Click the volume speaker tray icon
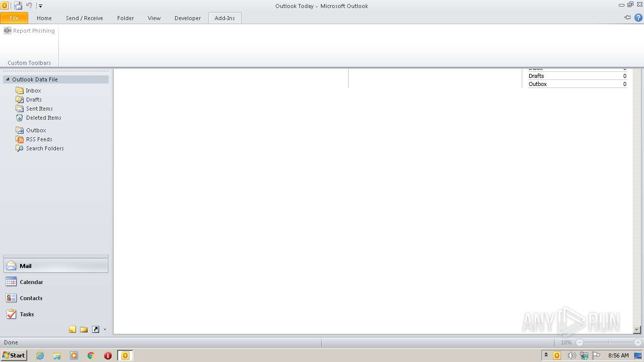 [x=571, y=355]
